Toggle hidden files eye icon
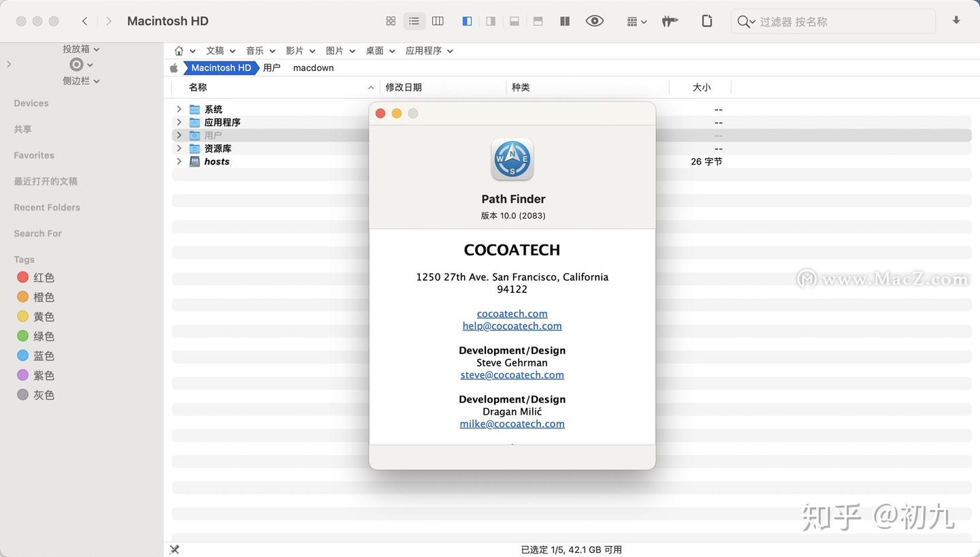This screenshot has width=980, height=557. click(x=595, y=21)
